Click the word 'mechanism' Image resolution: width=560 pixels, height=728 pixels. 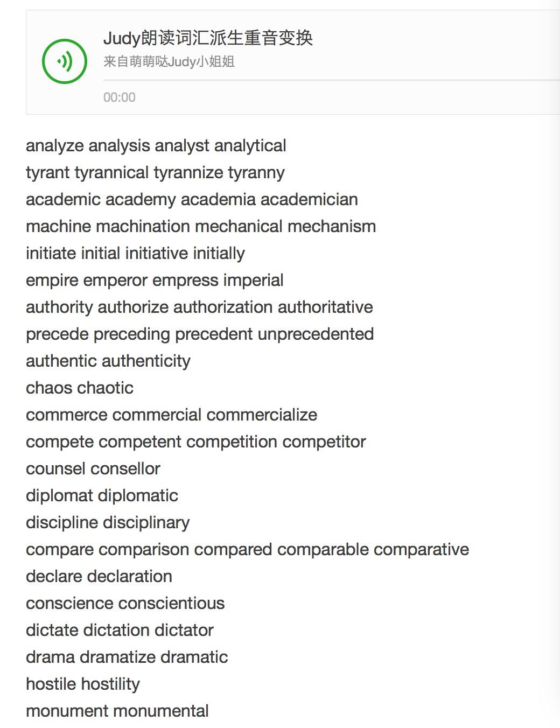[332, 227]
